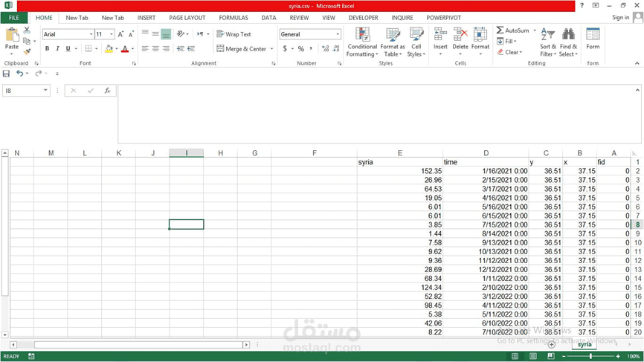Select column F header
The width and height of the screenshot is (644, 362).
coord(315,153)
